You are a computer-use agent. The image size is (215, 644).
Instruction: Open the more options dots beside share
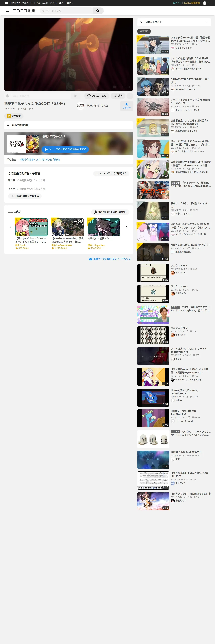pyautogui.click(x=130, y=96)
